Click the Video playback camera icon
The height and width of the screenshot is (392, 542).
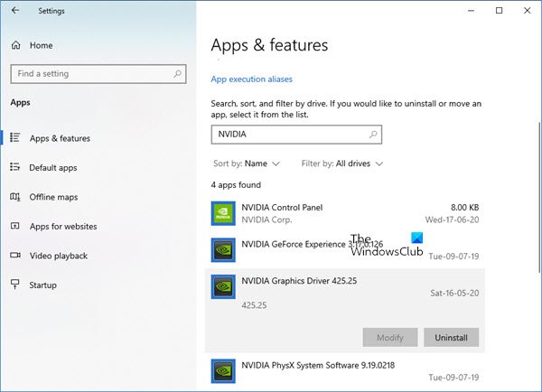[x=15, y=255]
